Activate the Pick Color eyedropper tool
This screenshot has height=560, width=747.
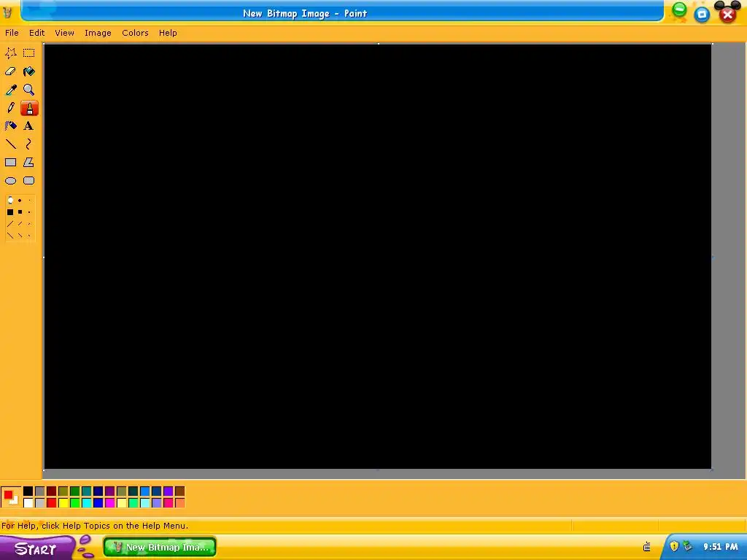point(10,90)
